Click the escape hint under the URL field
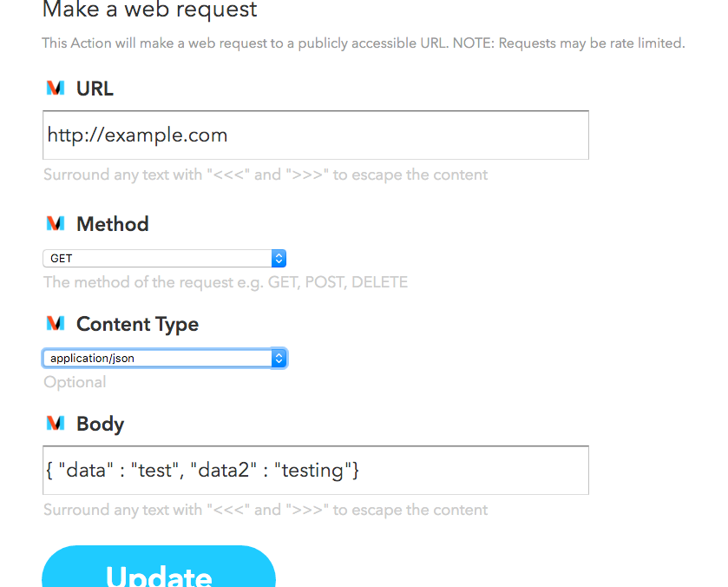This screenshot has width=728, height=587. coord(266,175)
